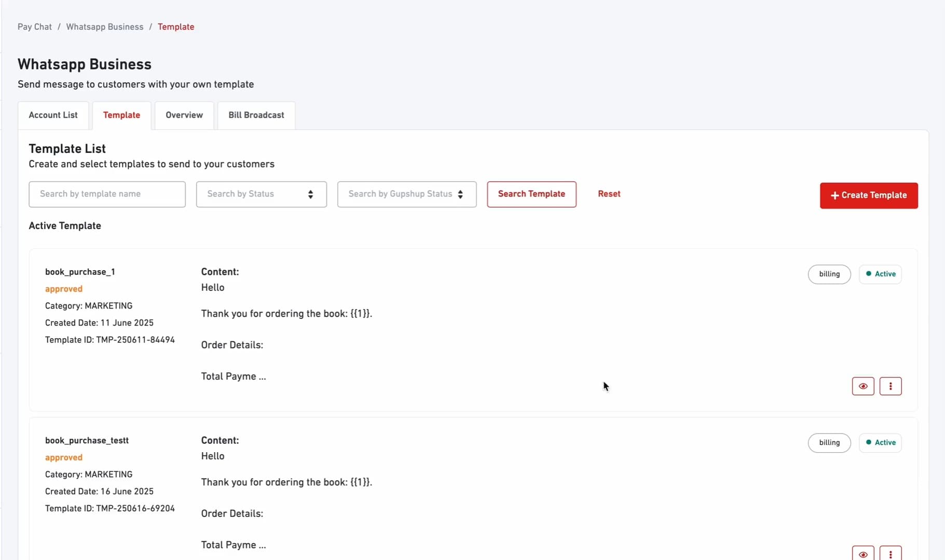Click the billing tag on book_purchase_1
This screenshot has width=945, height=560.
(x=829, y=274)
